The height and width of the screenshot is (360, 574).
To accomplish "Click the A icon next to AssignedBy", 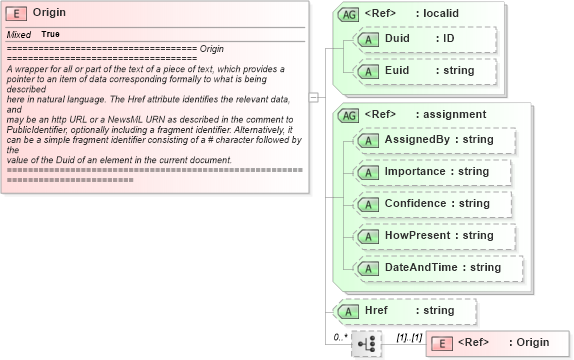I will 368,141.
